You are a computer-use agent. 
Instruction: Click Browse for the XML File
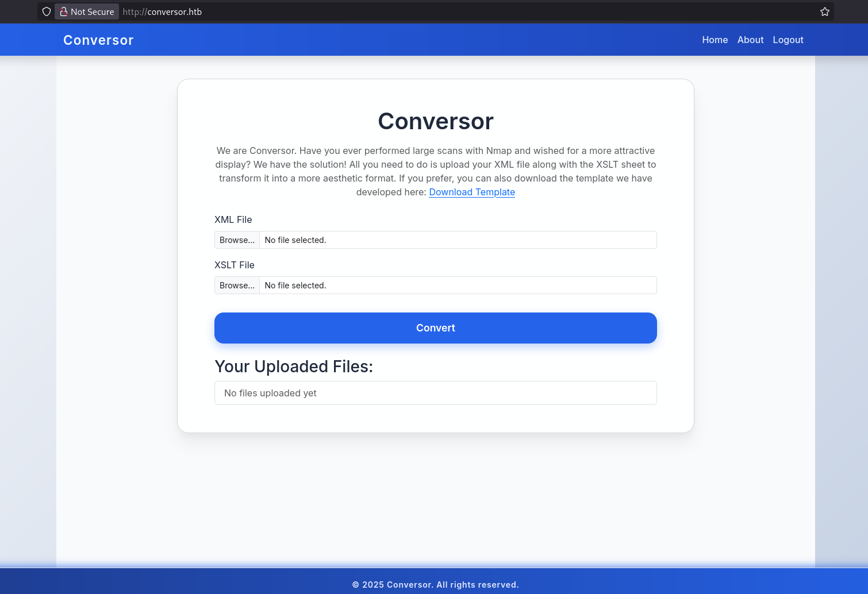[x=237, y=240]
